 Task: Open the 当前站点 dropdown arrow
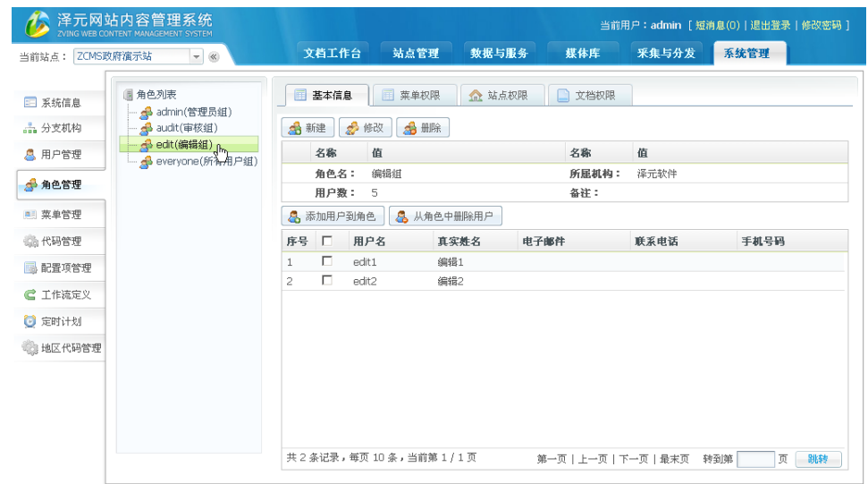(196, 56)
